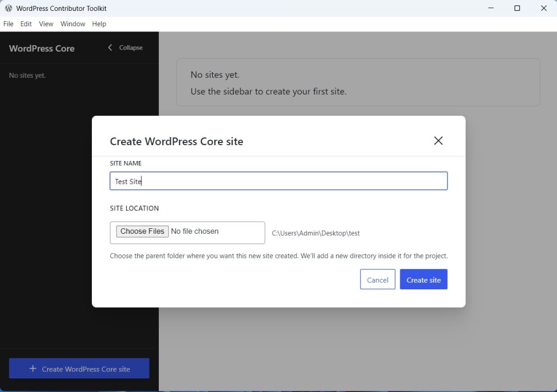Open the File menu
Image resolution: width=557 pixels, height=392 pixels.
(x=8, y=23)
